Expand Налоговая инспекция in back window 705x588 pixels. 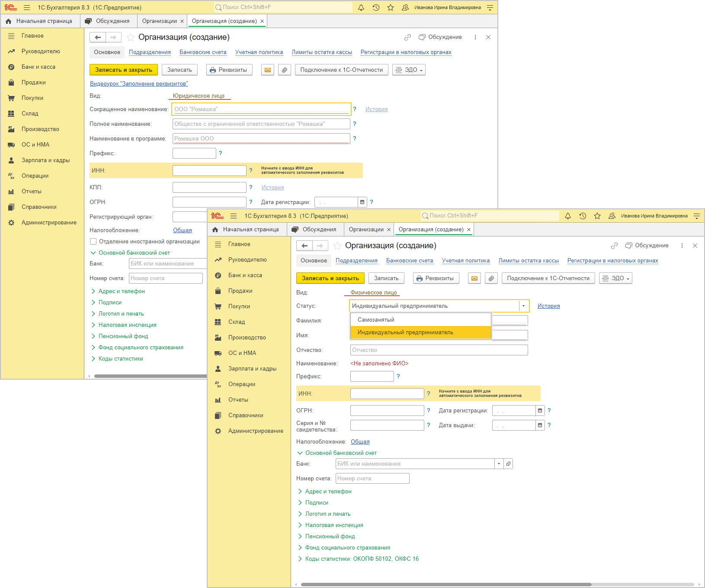[127, 325]
